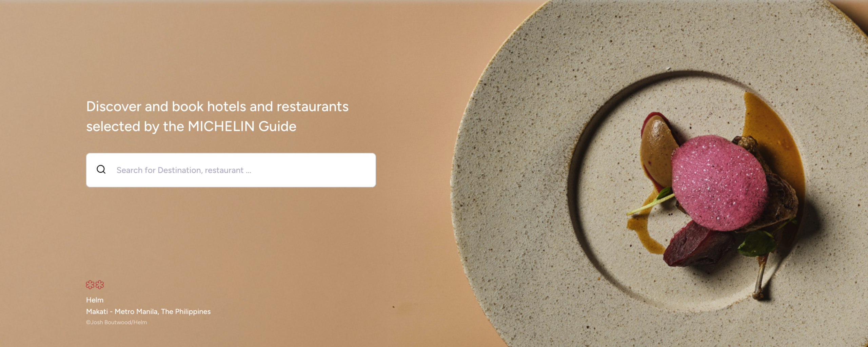Open the Helm restaurant name link
This screenshot has width=868, height=347.
pyautogui.click(x=95, y=300)
